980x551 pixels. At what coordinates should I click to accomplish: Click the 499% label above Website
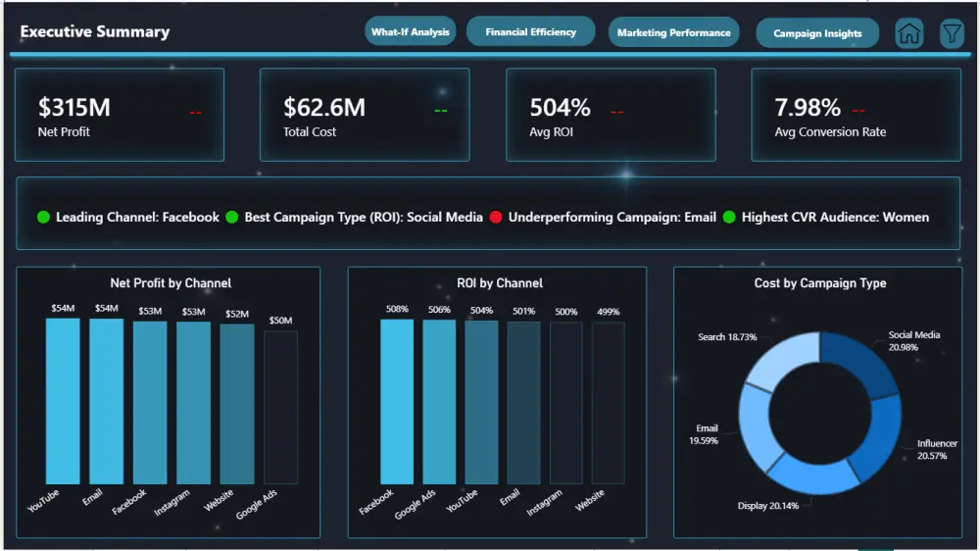coord(609,312)
